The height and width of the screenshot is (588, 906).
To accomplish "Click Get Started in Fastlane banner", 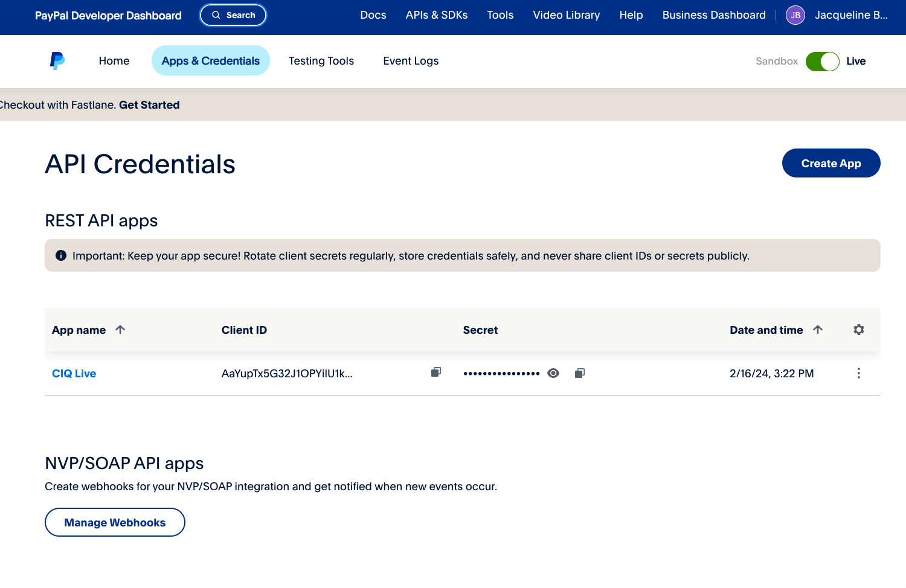I will [x=149, y=105].
